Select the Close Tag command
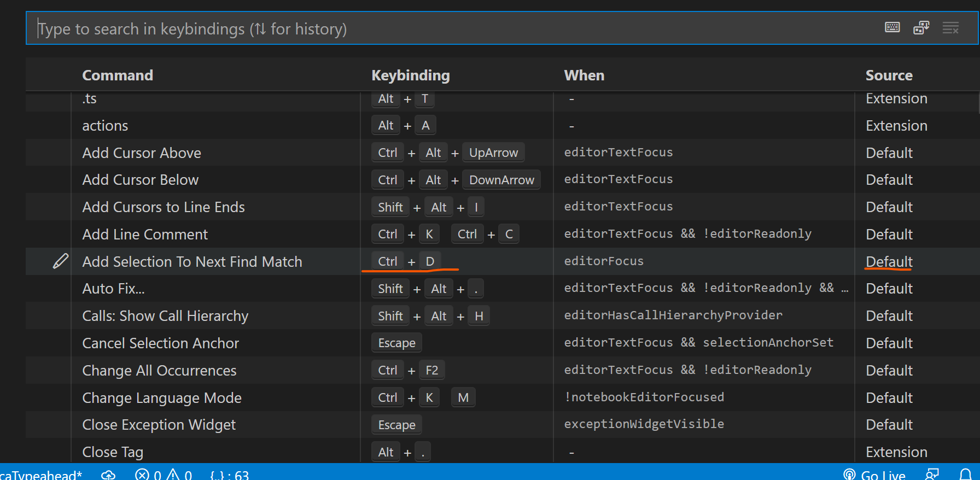980x480 pixels. pos(113,452)
